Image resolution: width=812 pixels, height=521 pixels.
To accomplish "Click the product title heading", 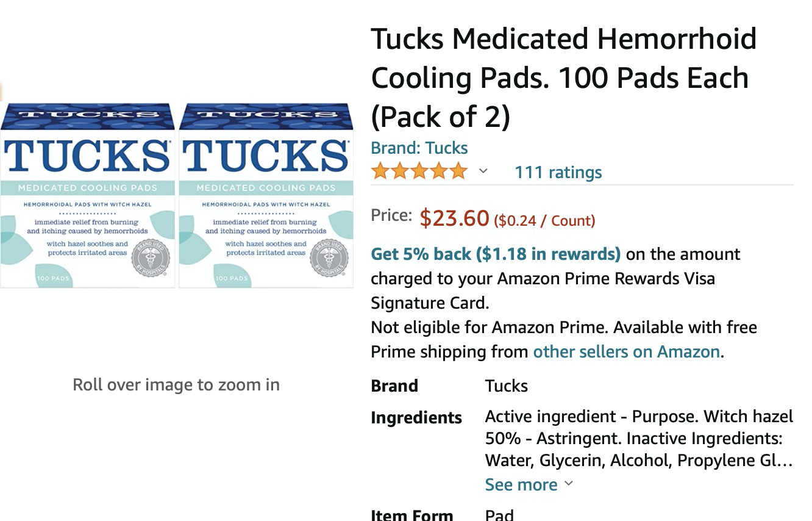I will click(x=564, y=77).
